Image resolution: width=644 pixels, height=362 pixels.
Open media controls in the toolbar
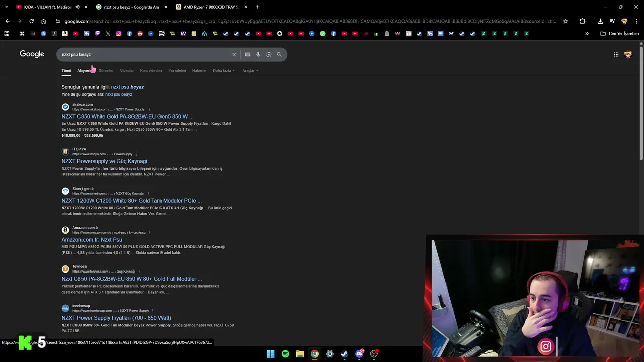(612, 21)
